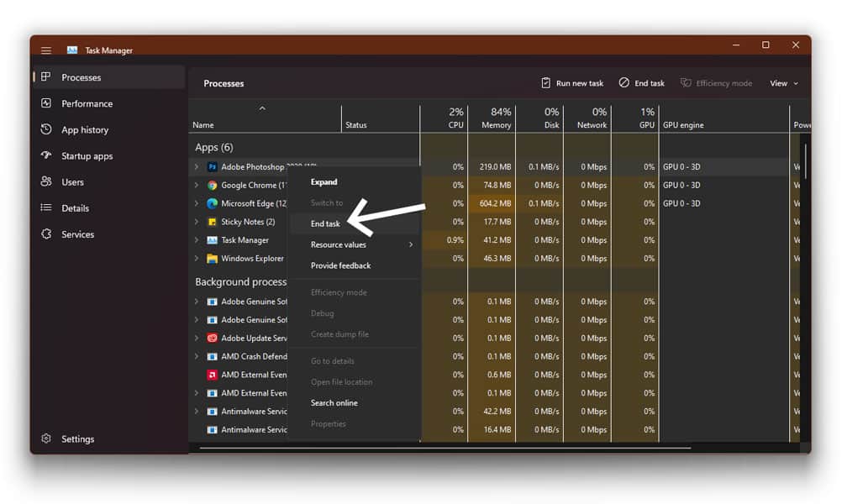Expand the Microsoft Edge process group
This screenshot has width=842, height=504.
[197, 203]
